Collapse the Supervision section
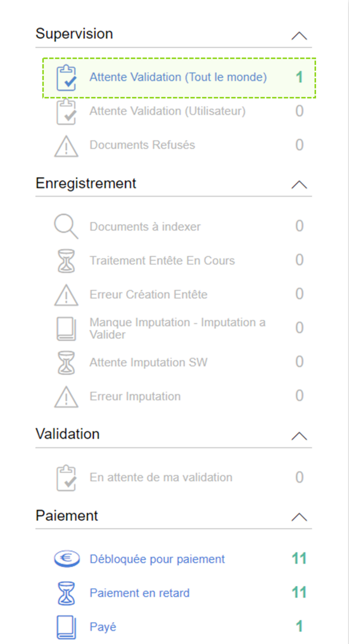The height and width of the screenshot is (644, 349). click(x=299, y=36)
